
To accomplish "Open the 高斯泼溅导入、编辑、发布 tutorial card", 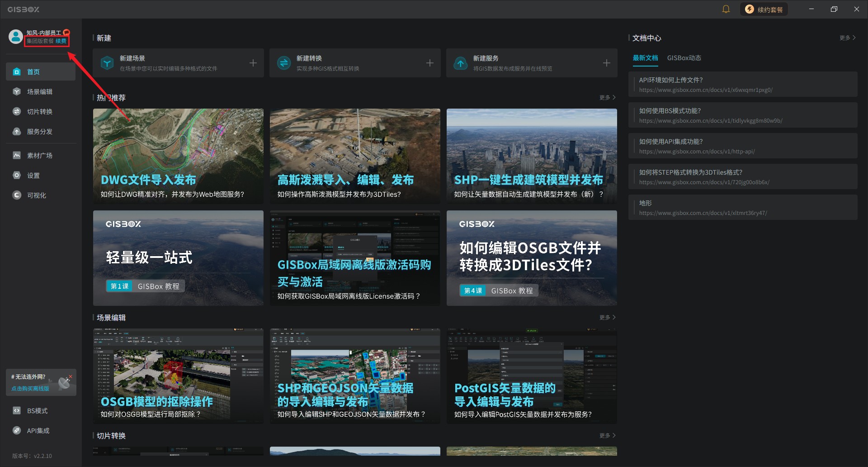I will tap(355, 156).
